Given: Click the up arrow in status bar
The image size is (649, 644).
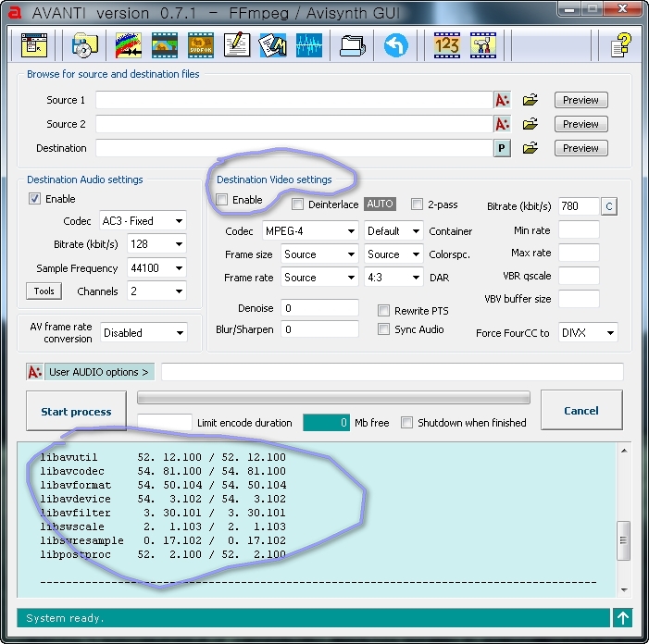Looking at the screenshot, I should pyautogui.click(x=622, y=618).
